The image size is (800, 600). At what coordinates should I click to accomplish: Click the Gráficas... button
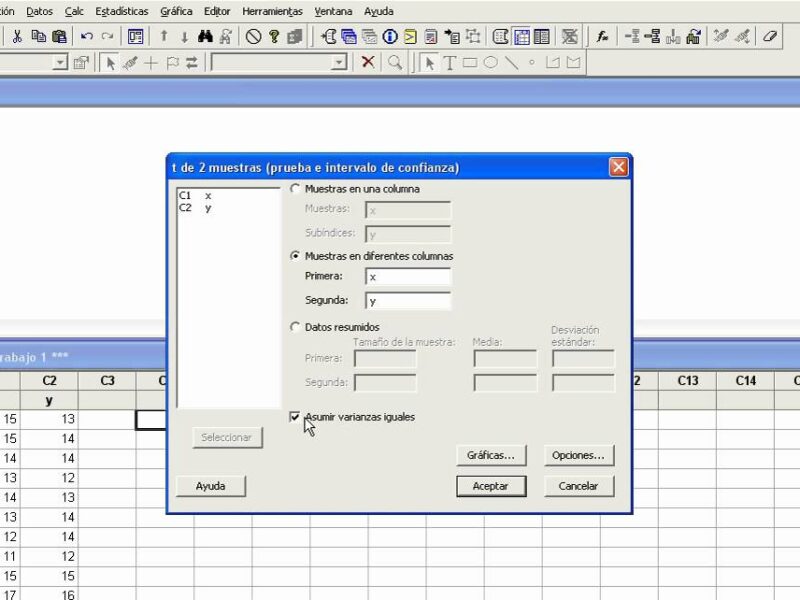tap(490, 455)
